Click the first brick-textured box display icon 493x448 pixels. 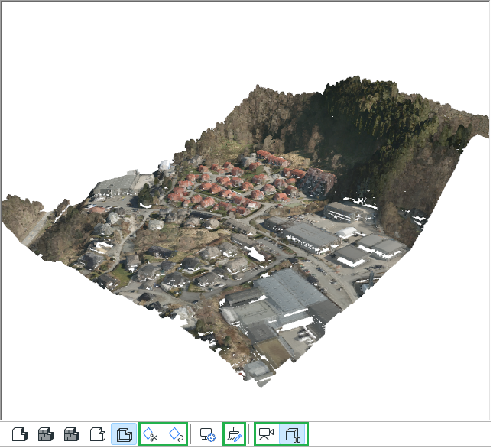46,435
